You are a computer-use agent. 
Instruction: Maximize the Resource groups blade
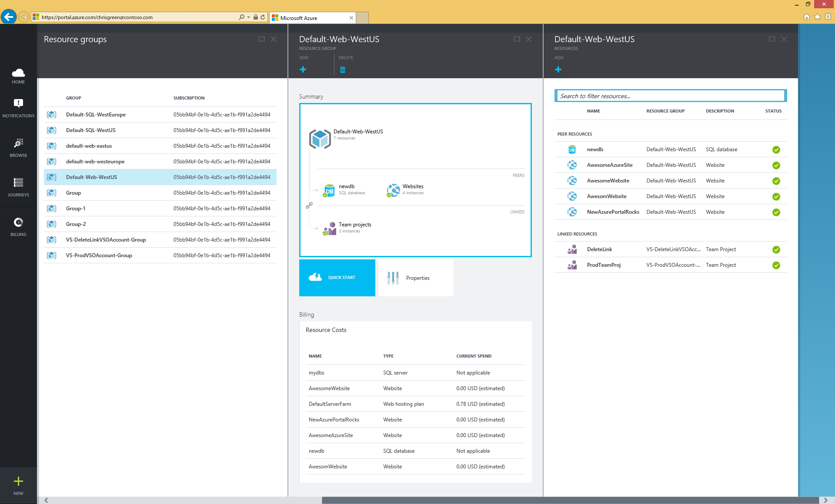pyautogui.click(x=261, y=39)
